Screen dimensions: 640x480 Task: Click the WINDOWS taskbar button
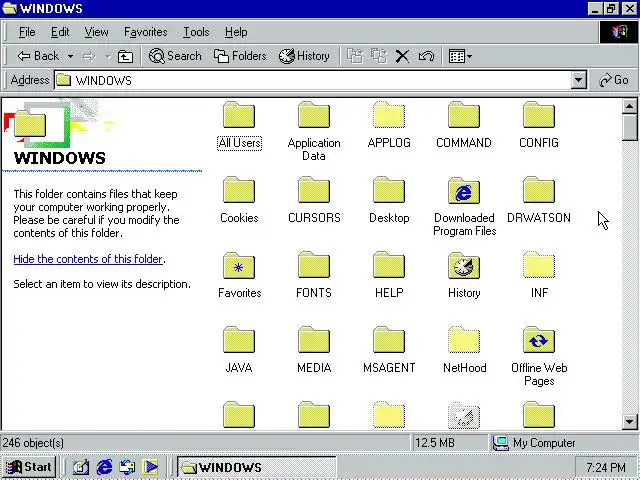(257, 467)
